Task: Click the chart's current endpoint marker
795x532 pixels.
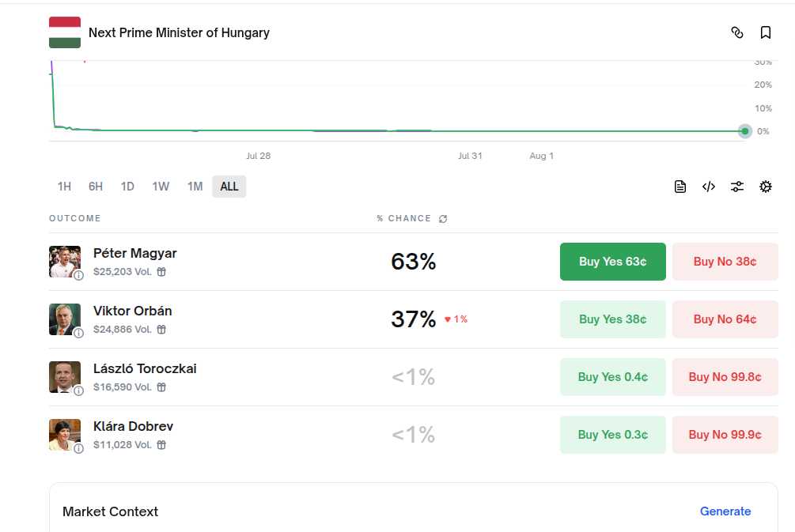Action: point(745,131)
